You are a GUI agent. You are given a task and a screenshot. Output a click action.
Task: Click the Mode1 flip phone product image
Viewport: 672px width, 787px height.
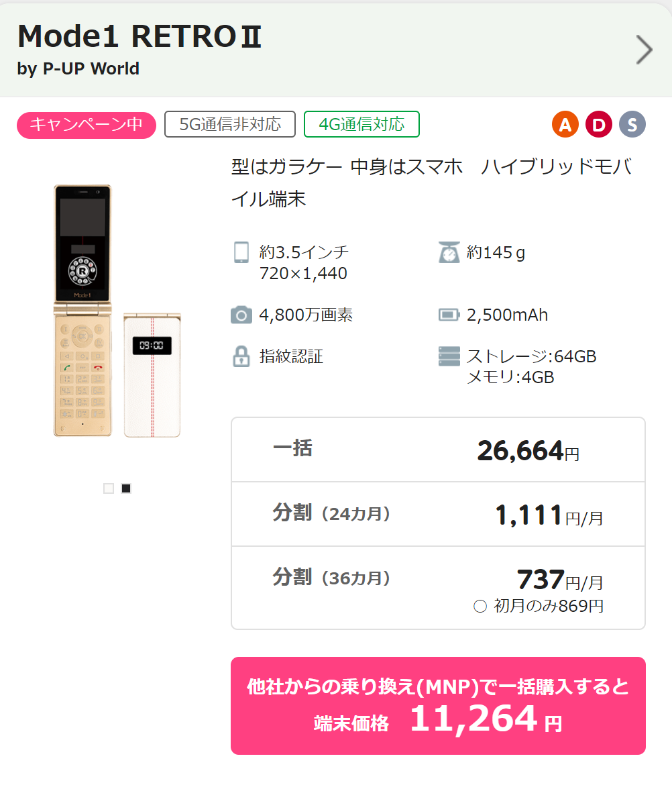117,311
